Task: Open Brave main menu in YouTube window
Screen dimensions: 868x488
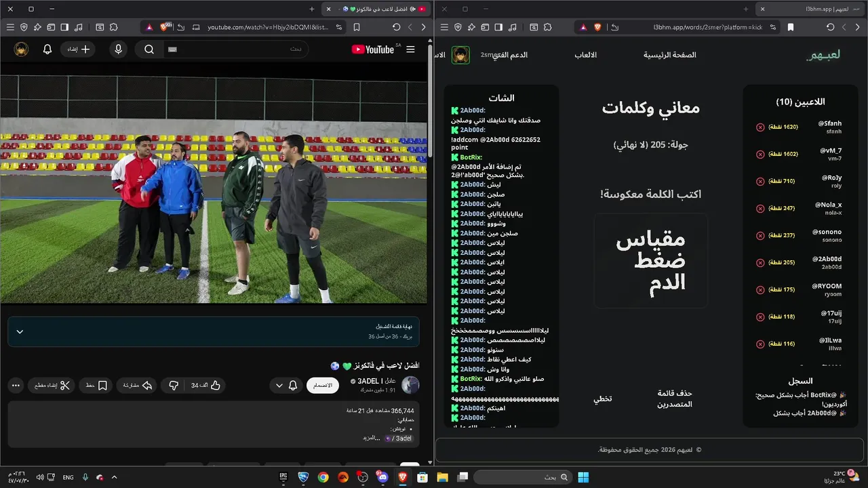Action: tap(10, 27)
